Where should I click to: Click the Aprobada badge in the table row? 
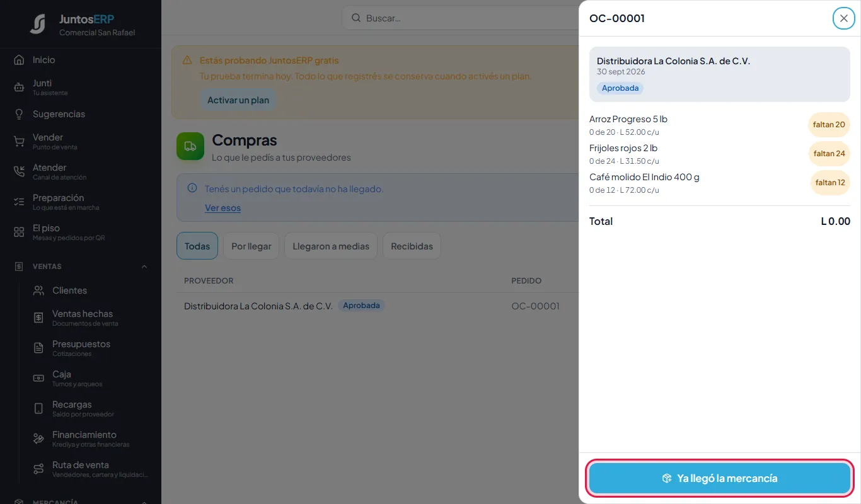click(x=361, y=306)
